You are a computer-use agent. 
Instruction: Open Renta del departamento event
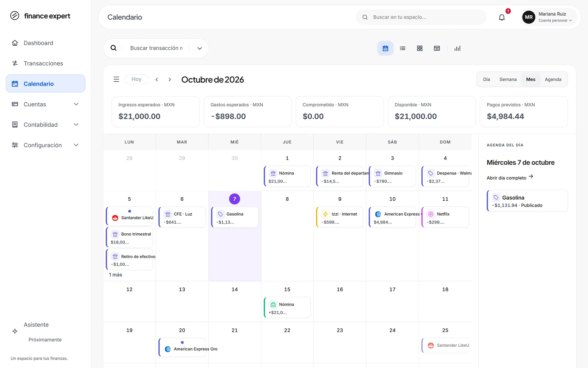pyautogui.click(x=340, y=176)
